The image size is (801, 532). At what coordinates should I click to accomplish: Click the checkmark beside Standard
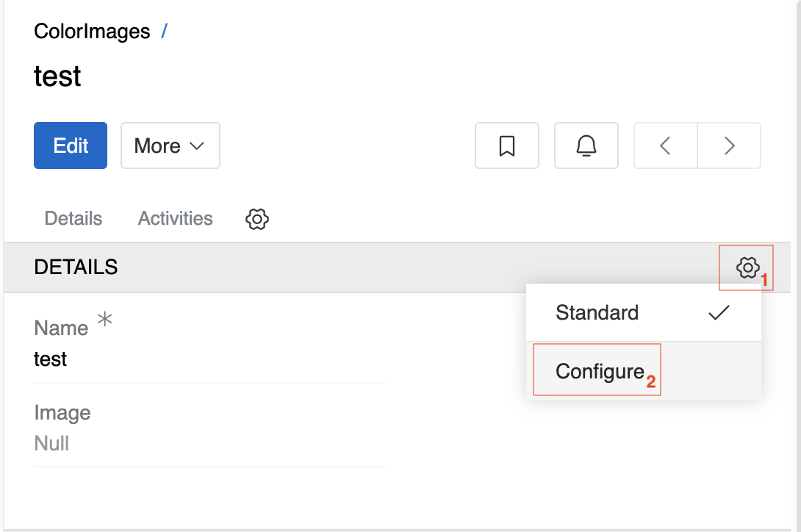tap(719, 312)
